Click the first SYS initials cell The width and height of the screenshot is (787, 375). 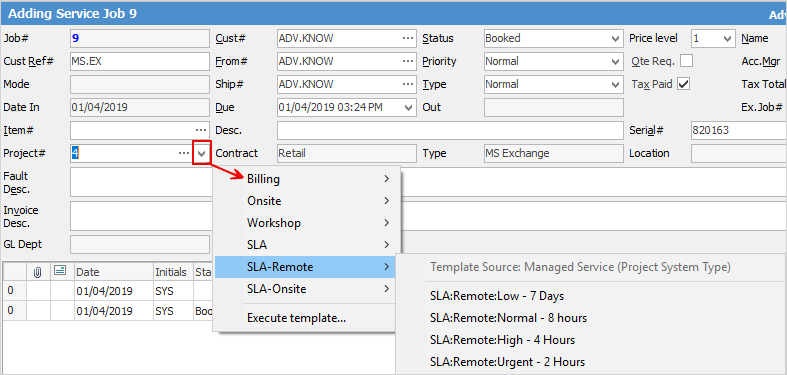(173, 291)
